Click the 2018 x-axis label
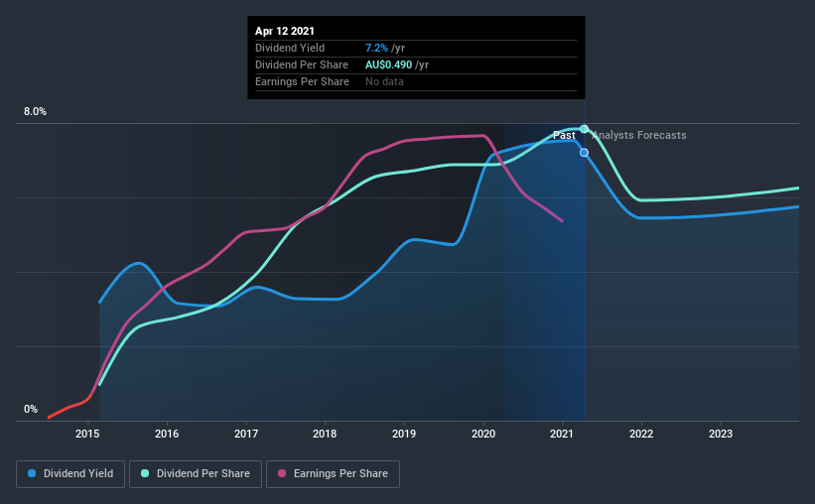 pos(325,434)
